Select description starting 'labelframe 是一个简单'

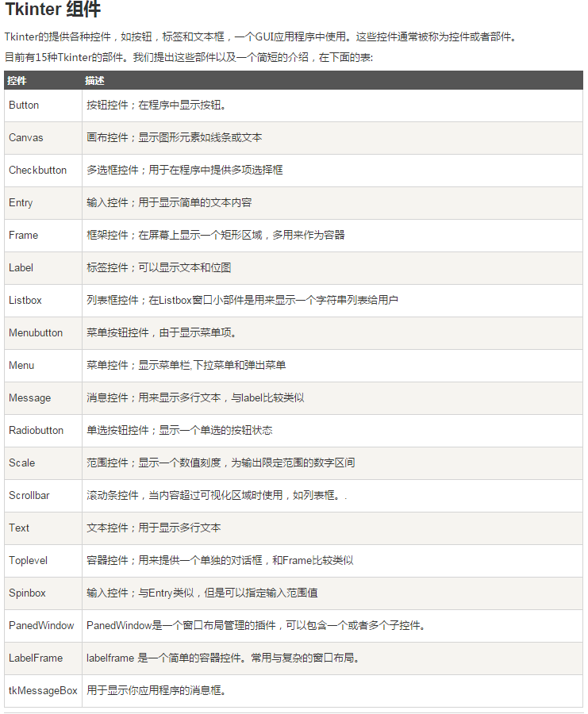[223, 658]
